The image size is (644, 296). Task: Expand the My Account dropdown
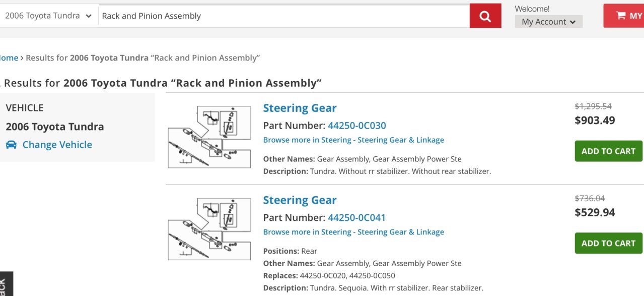pyautogui.click(x=548, y=22)
